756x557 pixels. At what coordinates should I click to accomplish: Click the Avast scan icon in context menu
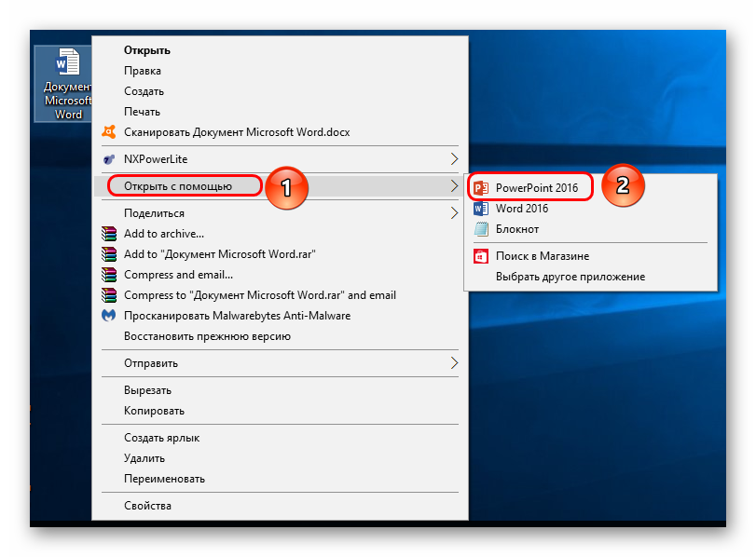(x=109, y=132)
